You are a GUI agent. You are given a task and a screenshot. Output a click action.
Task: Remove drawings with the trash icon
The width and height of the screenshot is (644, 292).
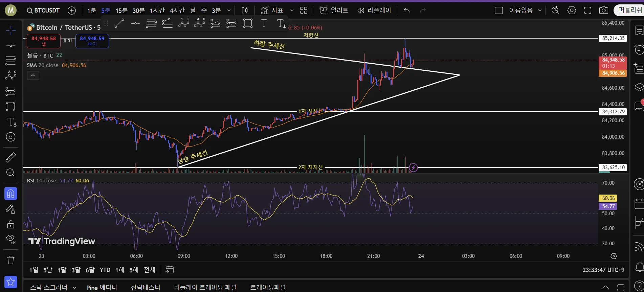point(10,260)
